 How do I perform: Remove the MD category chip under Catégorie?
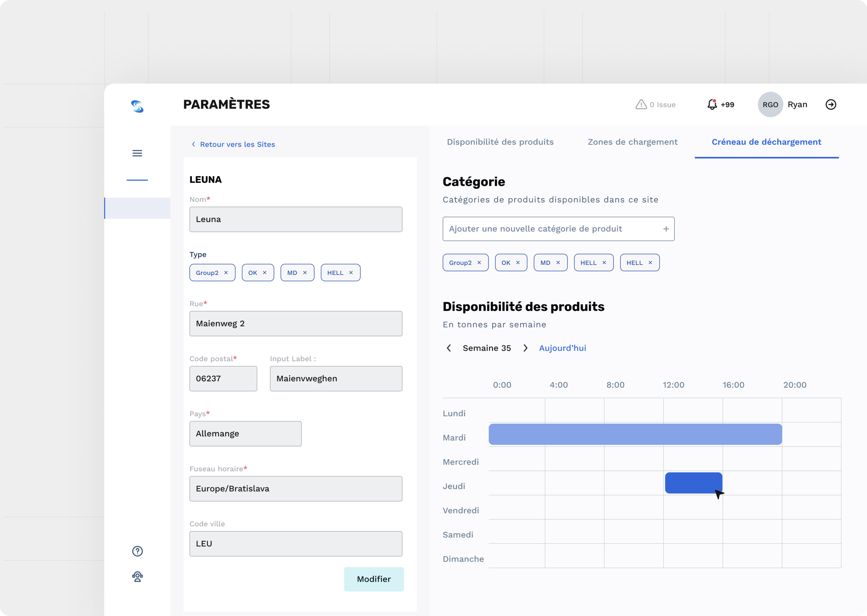(558, 262)
